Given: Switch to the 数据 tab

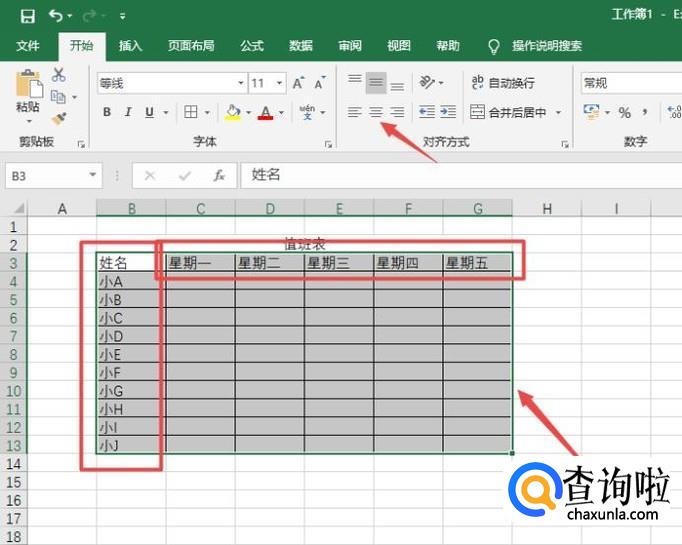Looking at the screenshot, I should coord(301,46).
